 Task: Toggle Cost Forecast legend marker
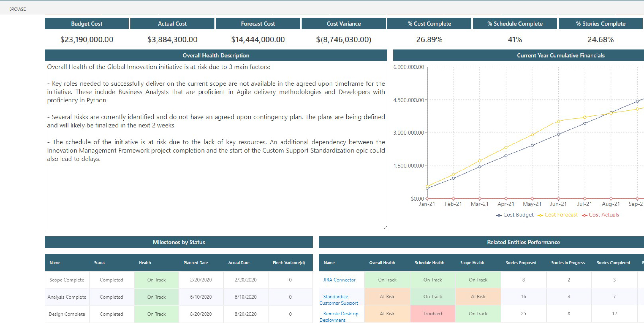540,215
